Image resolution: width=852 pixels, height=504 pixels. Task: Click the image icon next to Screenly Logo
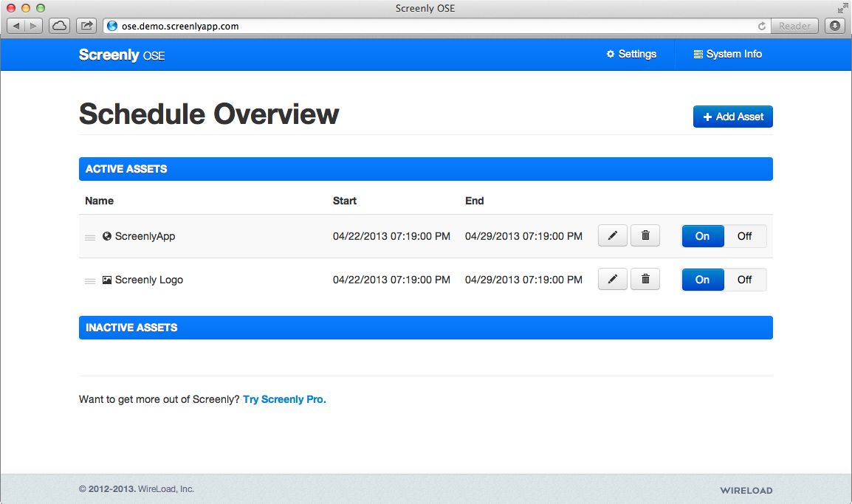coord(107,280)
